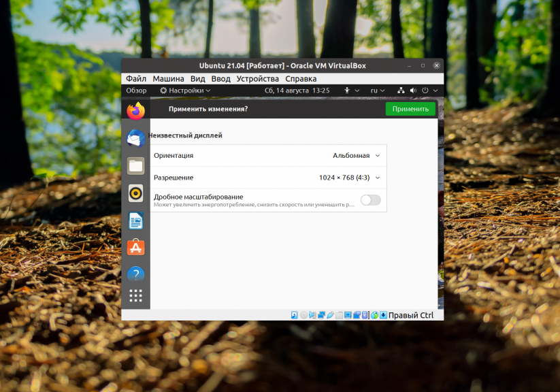The image size is (560, 392).
Task: Open LibreOffice Writer from the dock
Action: click(135, 220)
